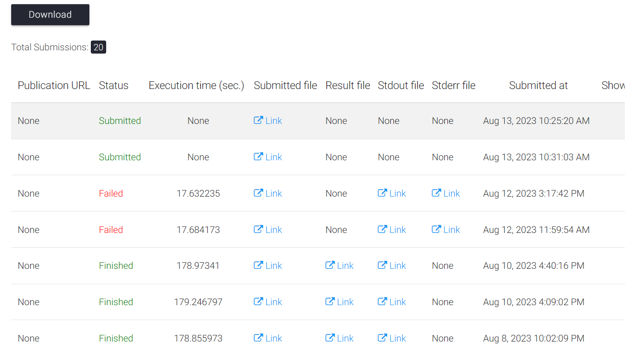The image size is (644, 355).
Task: Open stdout file for Aug 8 10:02:09 PM run
Action: pos(392,338)
